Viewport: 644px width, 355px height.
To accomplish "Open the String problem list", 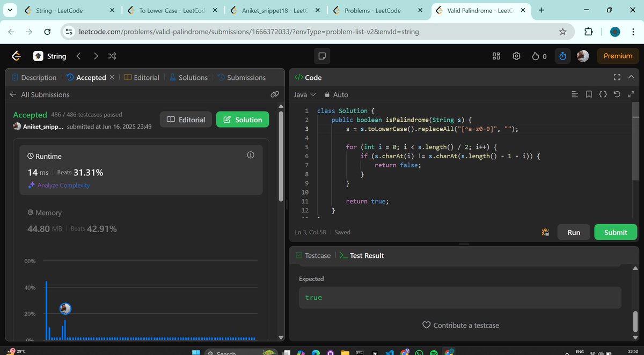I will click(50, 56).
